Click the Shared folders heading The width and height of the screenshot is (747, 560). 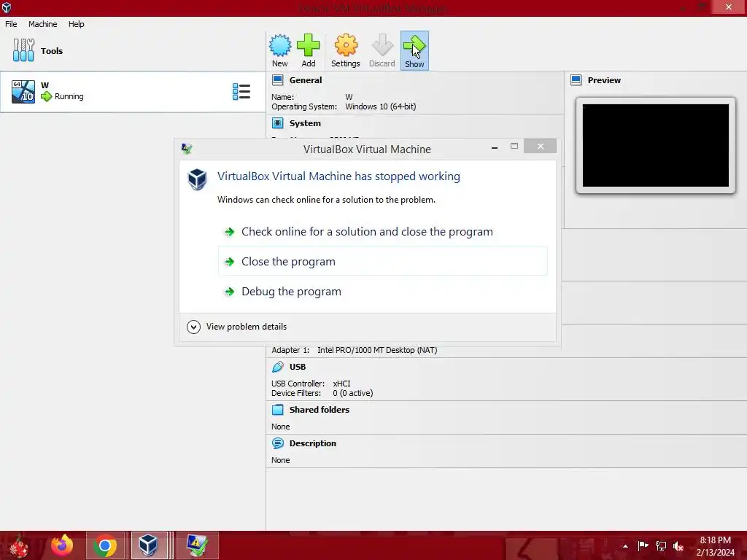pyautogui.click(x=320, y=410)
